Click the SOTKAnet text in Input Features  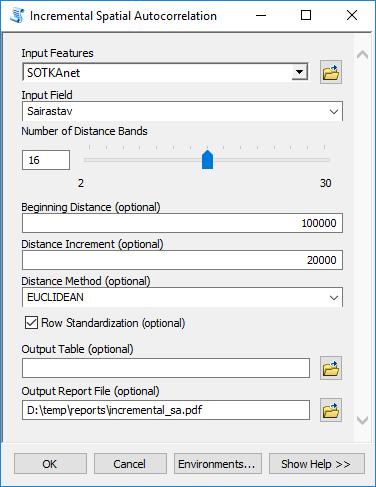53,73
